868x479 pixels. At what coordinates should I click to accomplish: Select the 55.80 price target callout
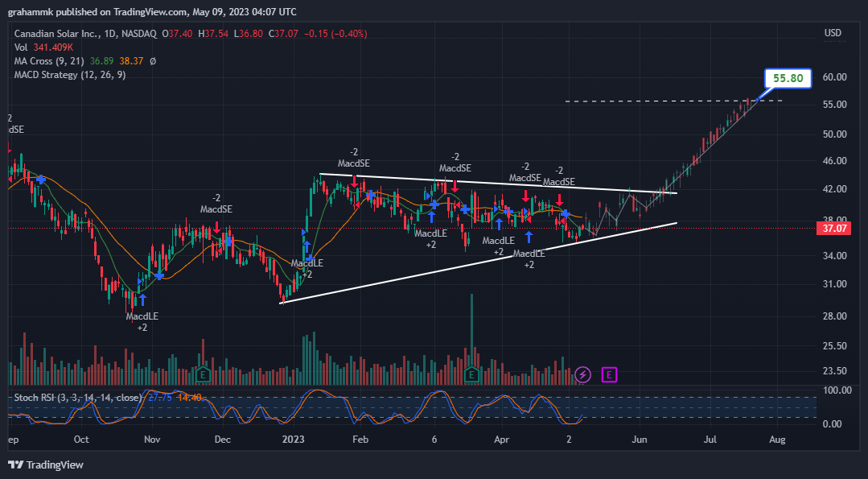[788, 79]
